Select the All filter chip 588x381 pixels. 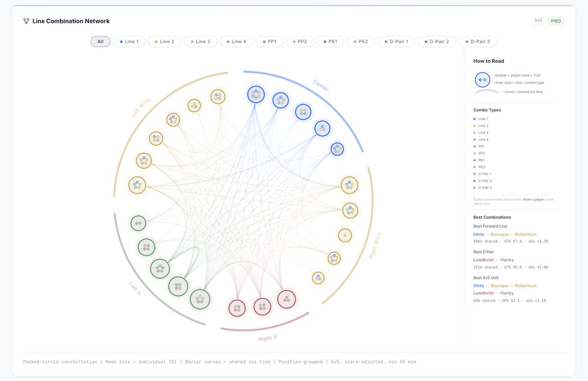click(100, 42)
